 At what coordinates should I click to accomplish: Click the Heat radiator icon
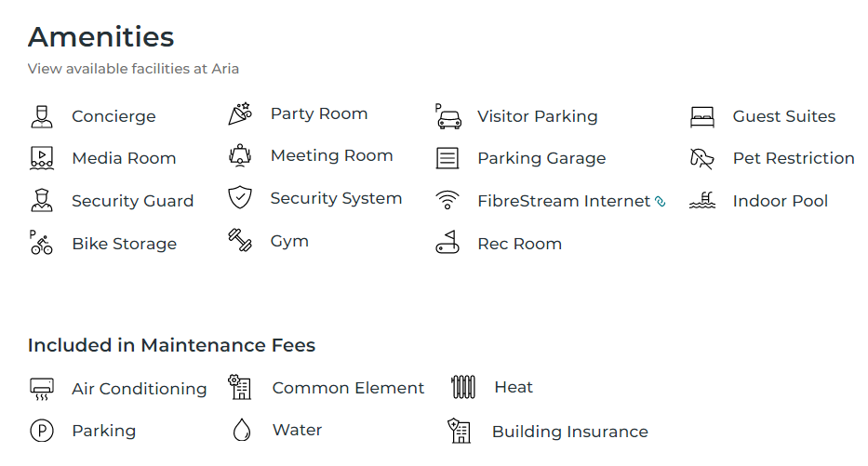[463, 387]
